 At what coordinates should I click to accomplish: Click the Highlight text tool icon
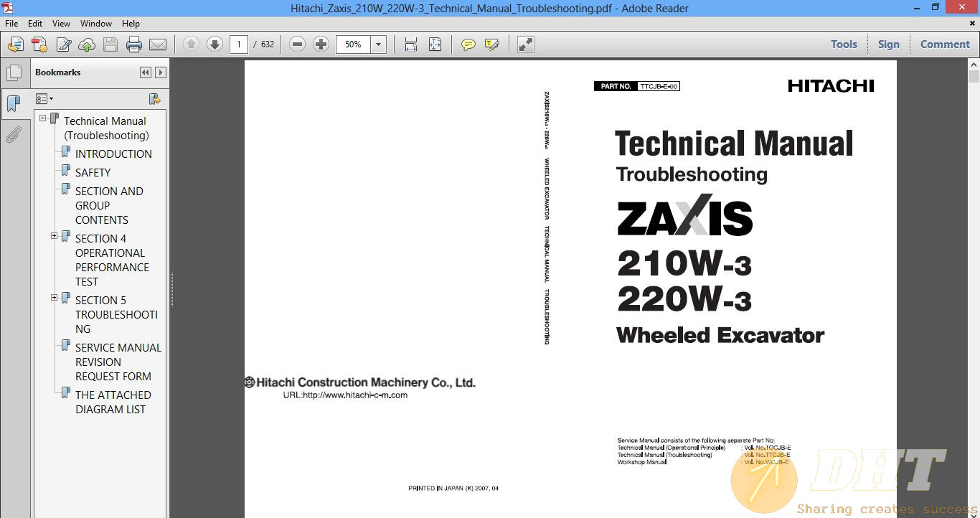491,44
